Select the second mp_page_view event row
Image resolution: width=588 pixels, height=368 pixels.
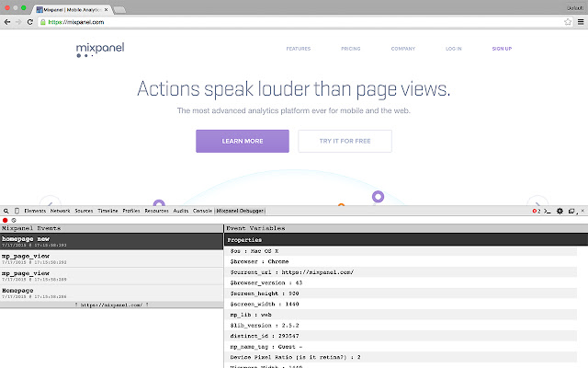pos(111,276)
